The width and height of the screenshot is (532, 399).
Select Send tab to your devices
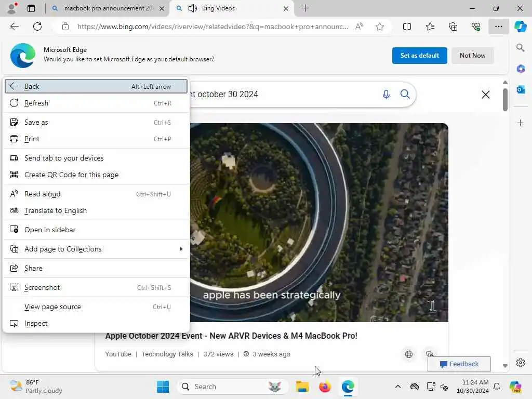coord(96,158)
